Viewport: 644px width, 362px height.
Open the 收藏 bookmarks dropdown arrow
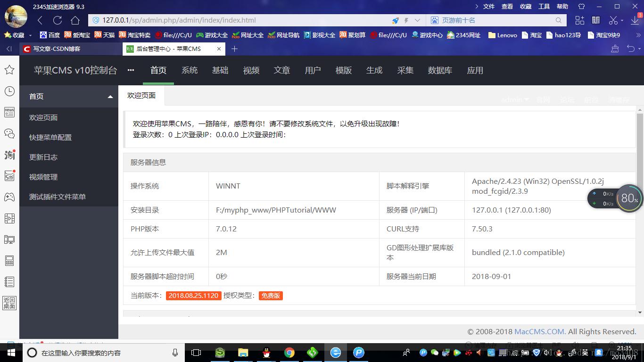pyautogui.click(x=31, y=35)
